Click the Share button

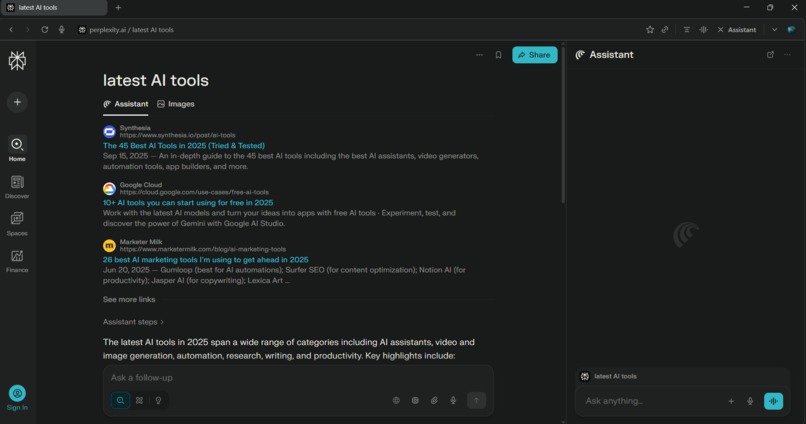(535, 55)
